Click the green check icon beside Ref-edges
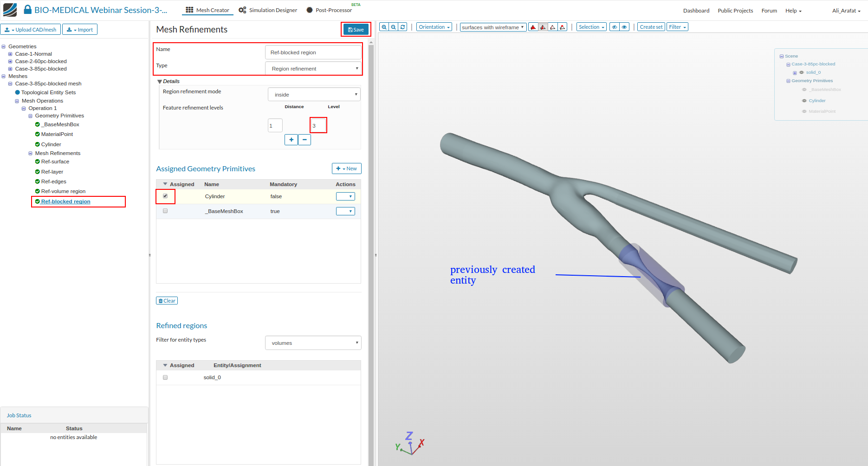 click(38, 181)
